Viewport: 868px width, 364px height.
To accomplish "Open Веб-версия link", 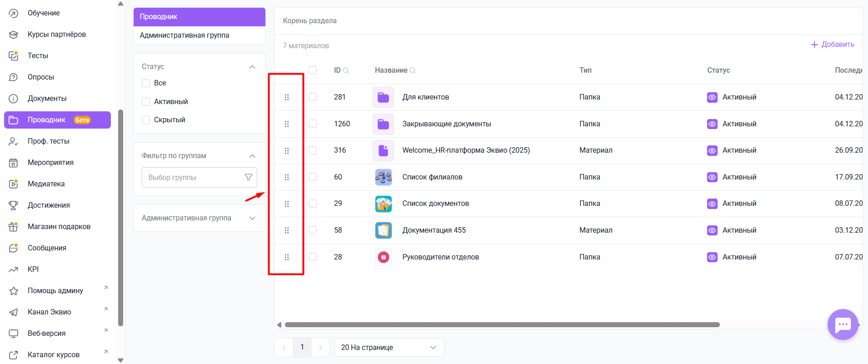I will click(57, 334).
